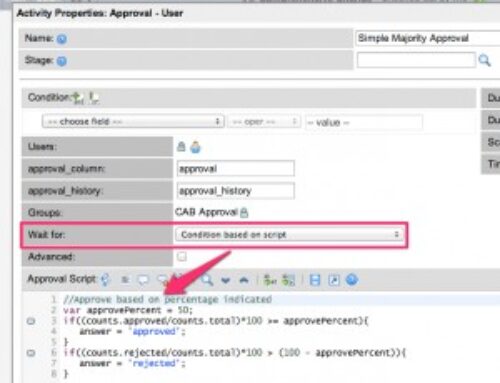Open the add user icon in the Users row
This screenshot has height=383, width=500.
click(x=196, y=147)
